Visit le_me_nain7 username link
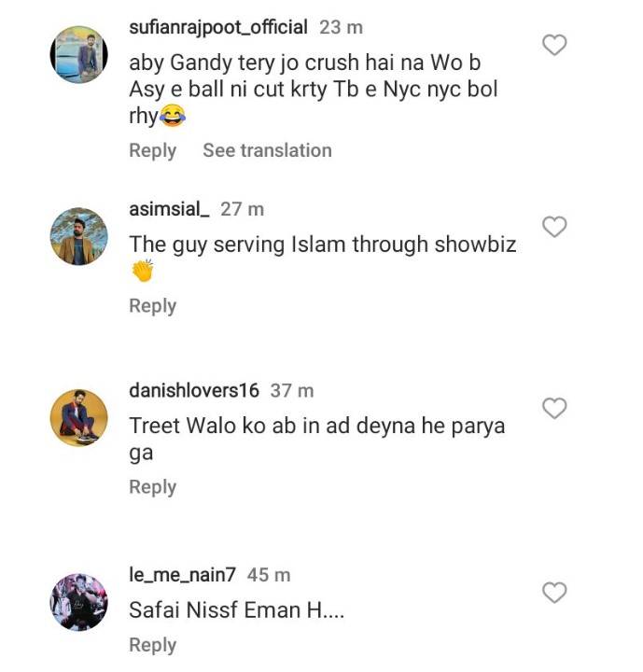Image resolution: width=643 pixels, height=672 pixels. point(182,575)
